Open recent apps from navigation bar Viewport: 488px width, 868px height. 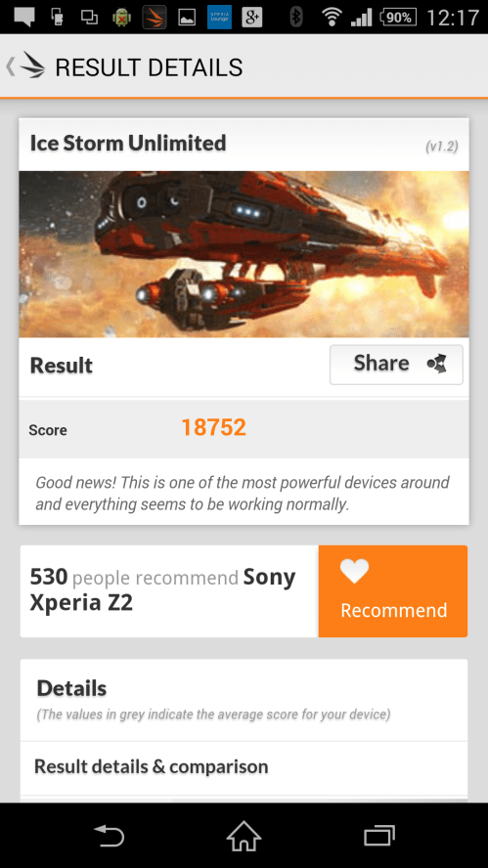[379, 836]
